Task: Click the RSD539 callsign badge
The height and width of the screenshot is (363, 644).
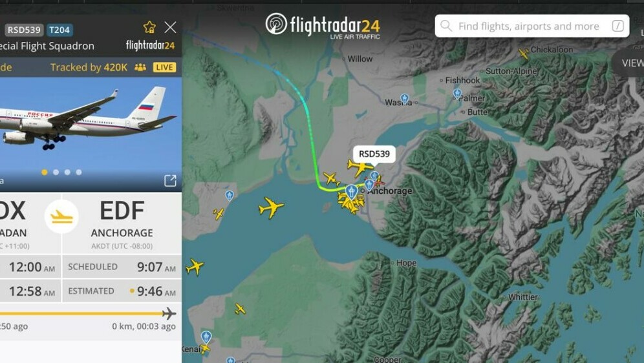Action: coord(24,30)
